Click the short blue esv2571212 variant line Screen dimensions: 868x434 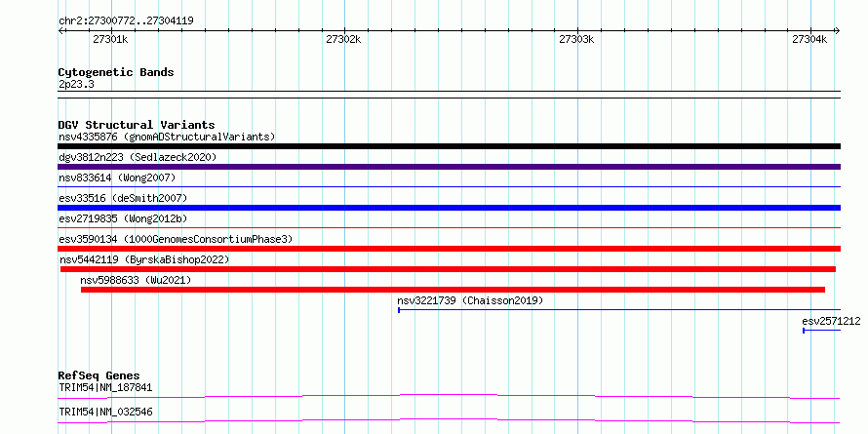point(821,331)
